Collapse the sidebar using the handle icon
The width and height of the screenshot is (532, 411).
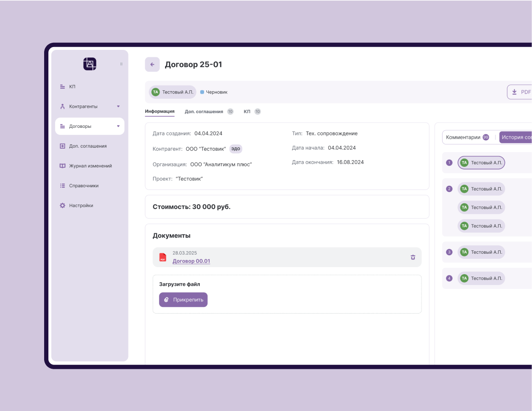point(121,64)
